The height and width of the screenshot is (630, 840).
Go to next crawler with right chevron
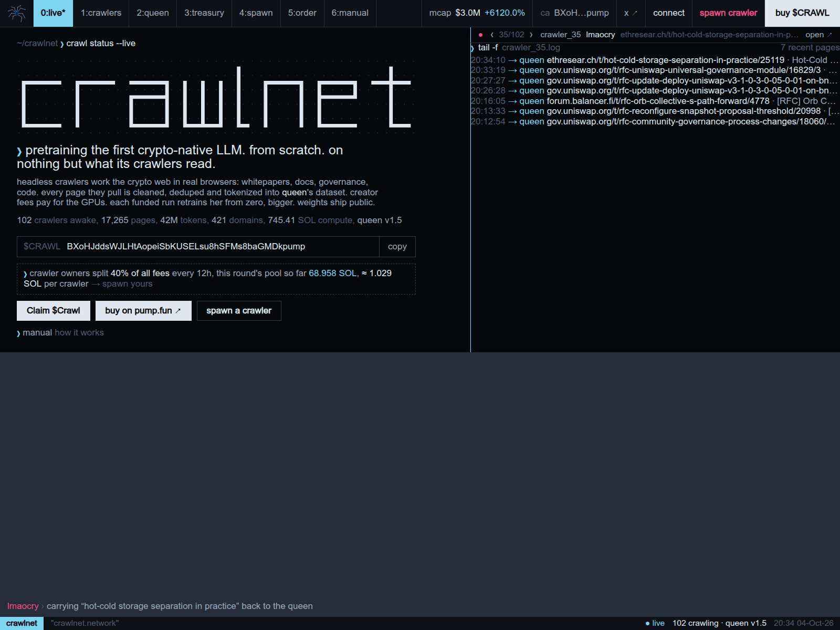point(531,35)
